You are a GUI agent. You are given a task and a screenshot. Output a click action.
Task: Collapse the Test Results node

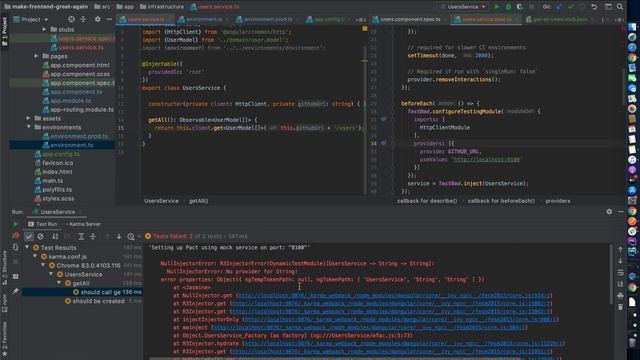pyautogui.click(x=27, y=247)
